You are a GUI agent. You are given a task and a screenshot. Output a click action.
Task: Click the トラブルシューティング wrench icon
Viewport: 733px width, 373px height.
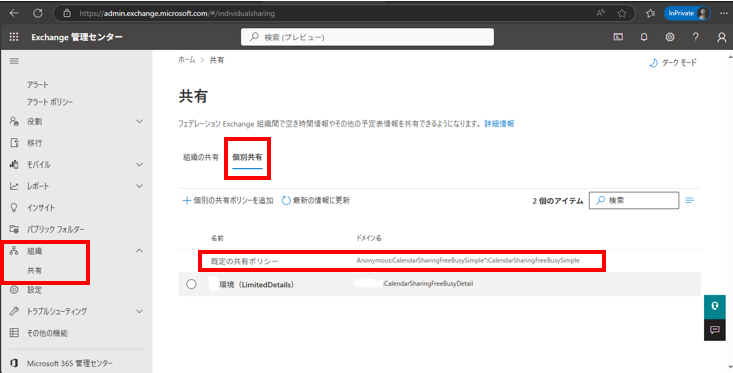click(x=14, y=311)
